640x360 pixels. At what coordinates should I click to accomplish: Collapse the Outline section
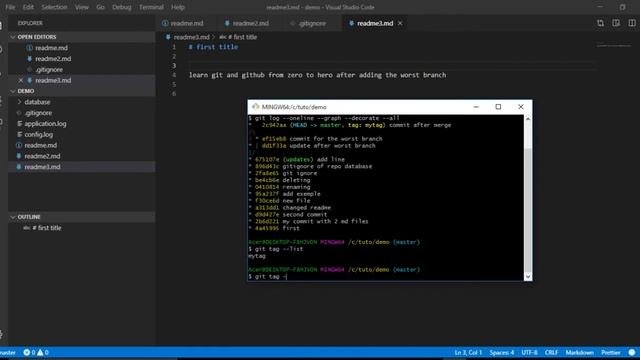pos(82,217)
